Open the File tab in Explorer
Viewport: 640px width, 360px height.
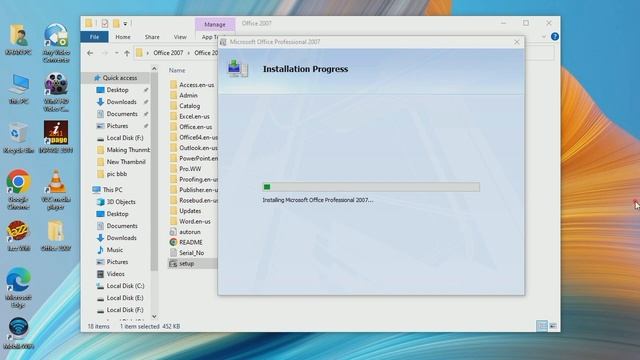click(94, 37)
